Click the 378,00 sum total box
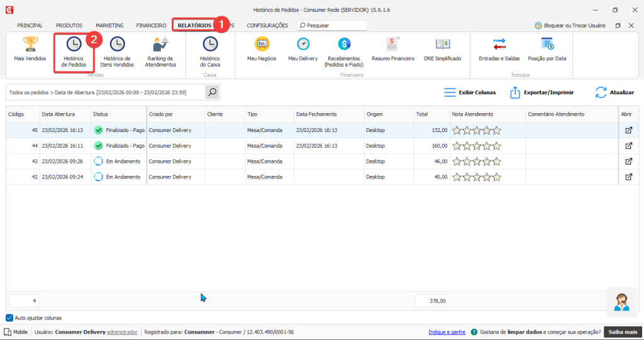The height and width of the screenshot is (340, 644). pos(431,301)
